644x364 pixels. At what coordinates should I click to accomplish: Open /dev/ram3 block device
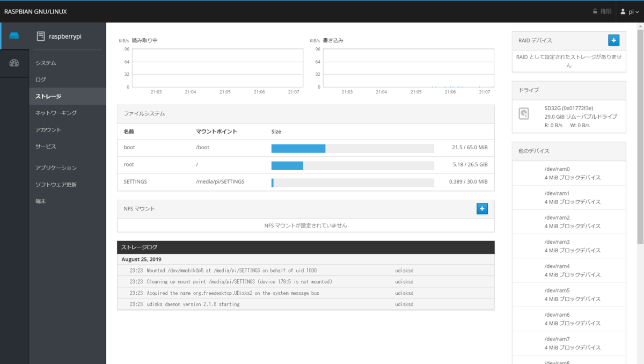[569, 246]
